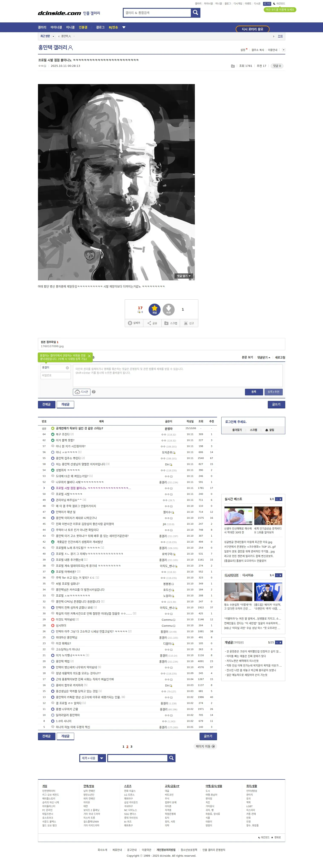Open the baby thumbnail in 실시간 베스트
This screenshot has width=323, height=868.
point(238,516)
